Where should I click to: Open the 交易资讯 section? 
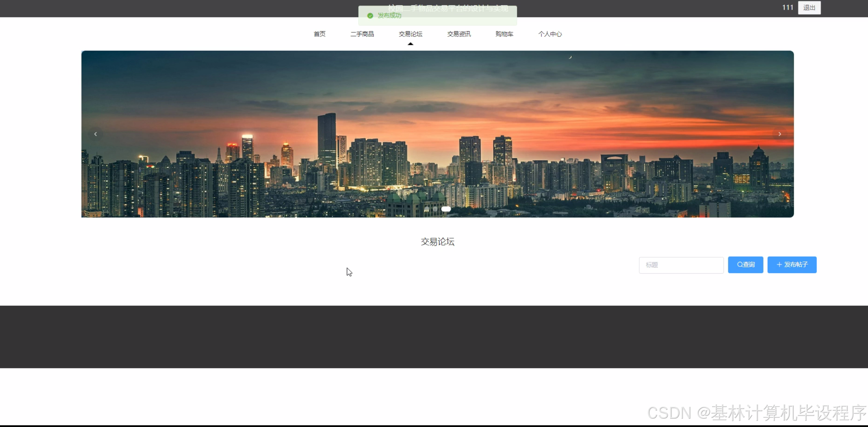(x=459, y=34)
